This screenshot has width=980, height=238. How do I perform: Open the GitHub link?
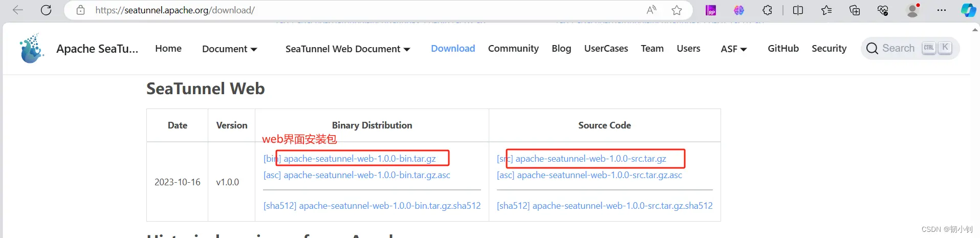[783, 49]
